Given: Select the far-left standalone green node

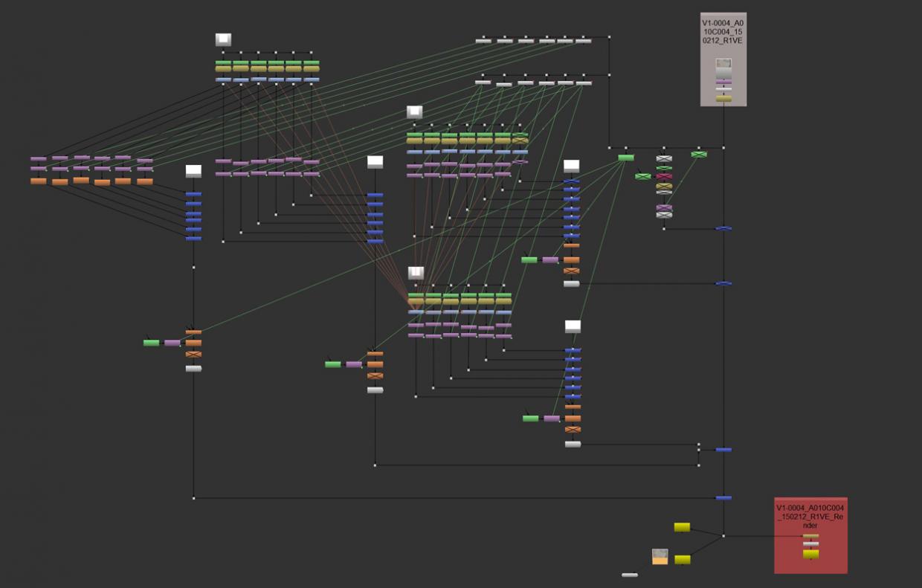Looking at the screenshot, I should pyautogui.click(x=151, y=343).
